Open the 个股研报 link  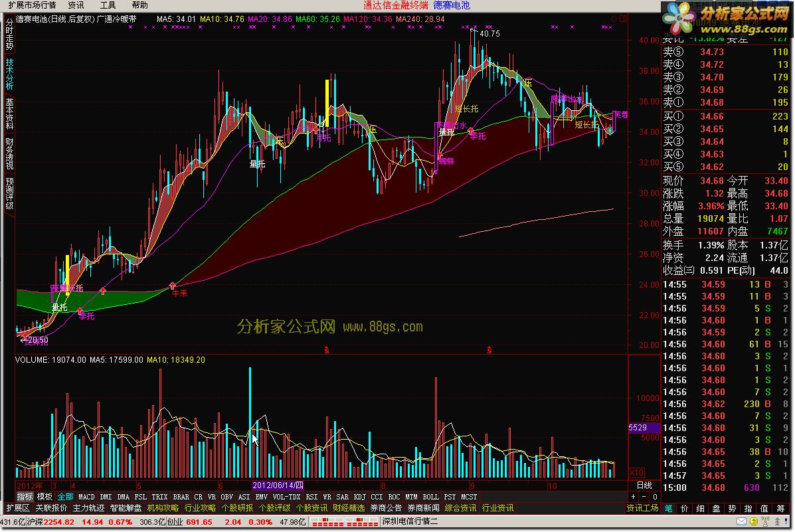click(237, 508)
